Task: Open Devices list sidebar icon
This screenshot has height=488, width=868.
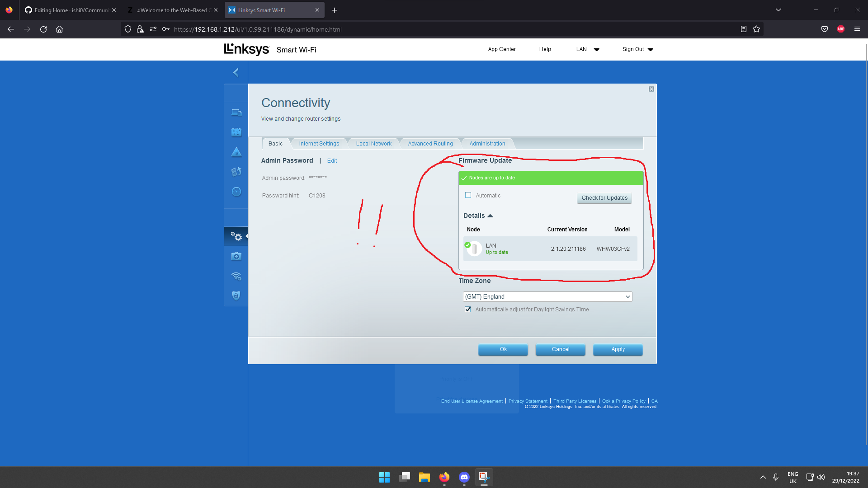Action: [x=236, y=113]
